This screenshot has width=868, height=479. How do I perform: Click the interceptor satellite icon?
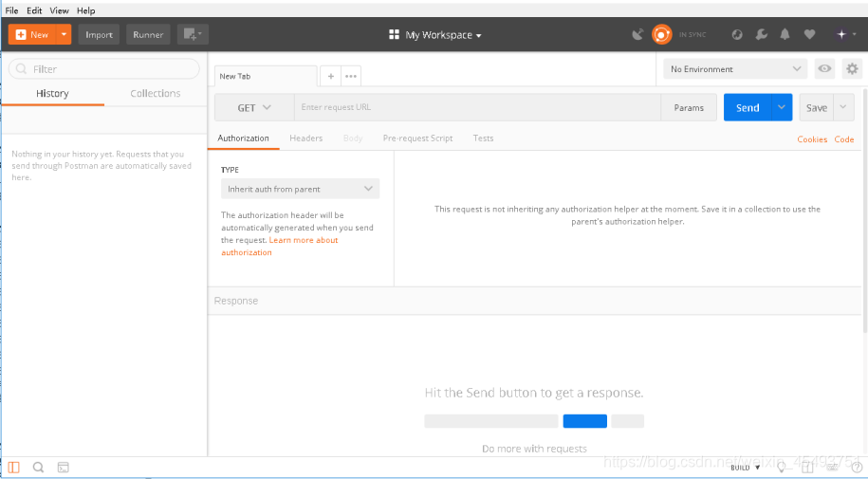pos(637,34)
